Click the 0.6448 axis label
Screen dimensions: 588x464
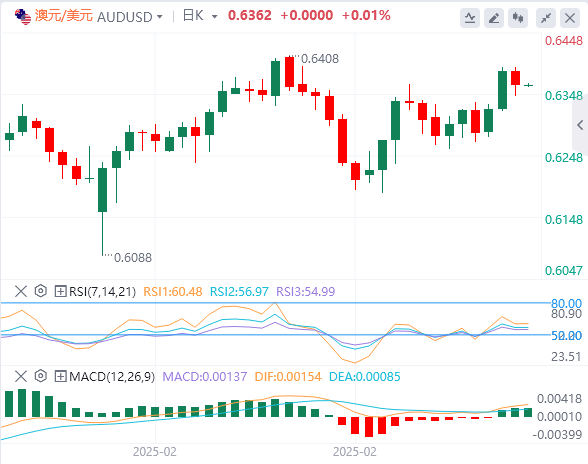564,41
